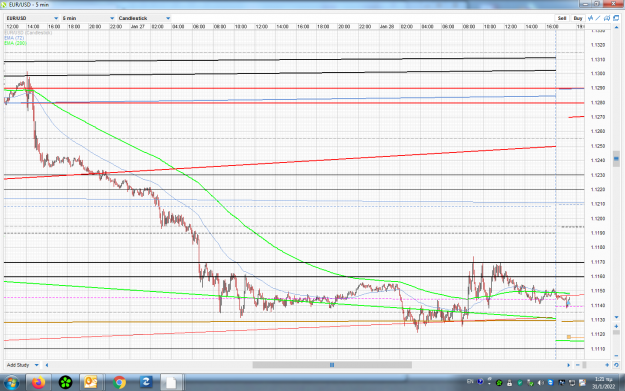Click the horizontal time scrollbar thumb
Screen dimensions: 625x391
click(x=332, y=365)
